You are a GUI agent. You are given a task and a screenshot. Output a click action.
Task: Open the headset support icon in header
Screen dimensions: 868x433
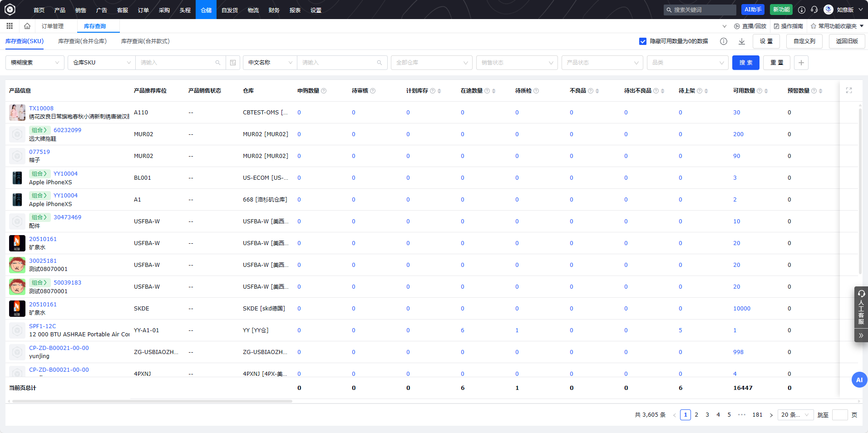[814, 10]
